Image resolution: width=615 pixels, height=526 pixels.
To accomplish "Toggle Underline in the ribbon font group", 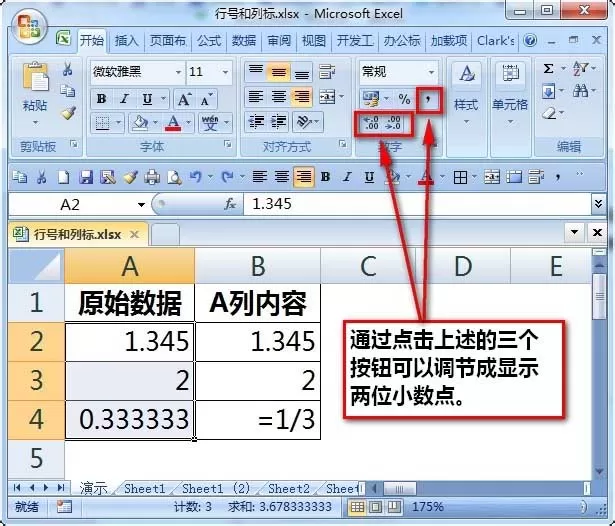I will (147, 99).
